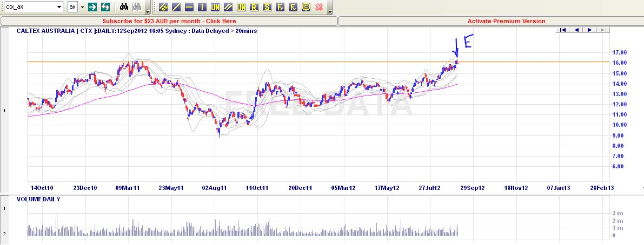Viewport: 644px width, 245px height.
Task: Click the green refresh swap-arrows icon
Action: 105,7
